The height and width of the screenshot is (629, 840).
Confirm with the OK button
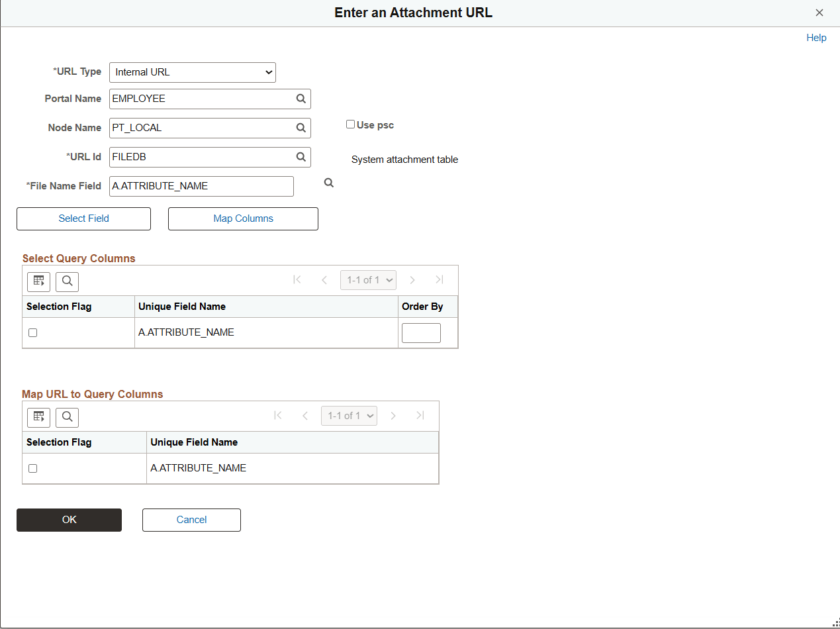pyautogui.click(x=69, y=520)
